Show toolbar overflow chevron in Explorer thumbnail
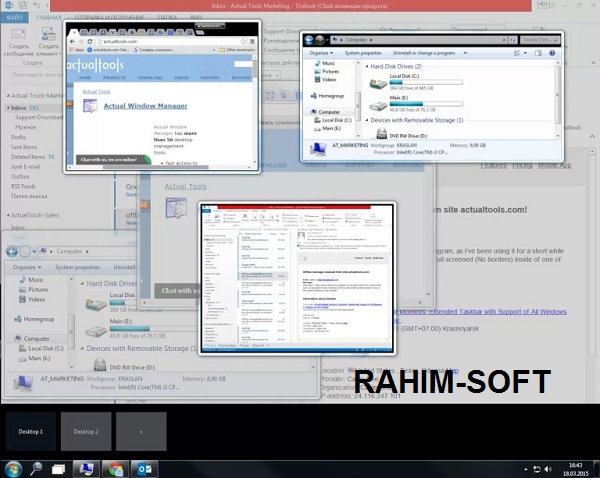The width and height of the screenshot is (600, 478). click(465, 53)
